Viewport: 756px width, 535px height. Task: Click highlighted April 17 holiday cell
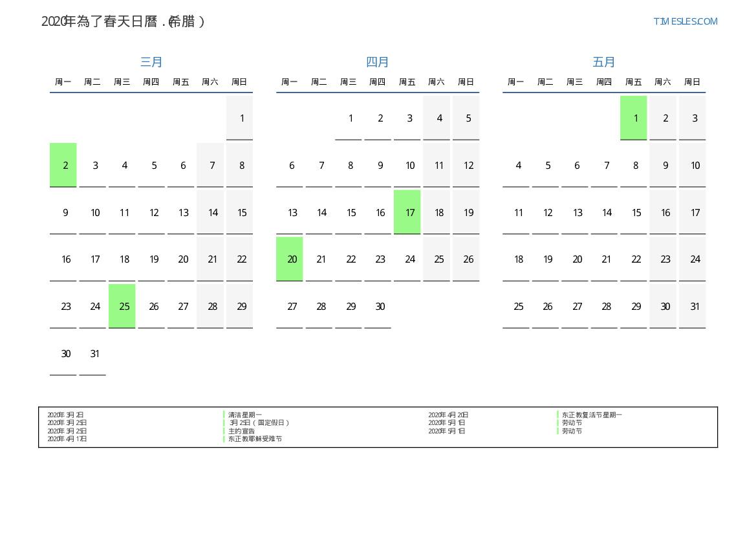(407, 212)
